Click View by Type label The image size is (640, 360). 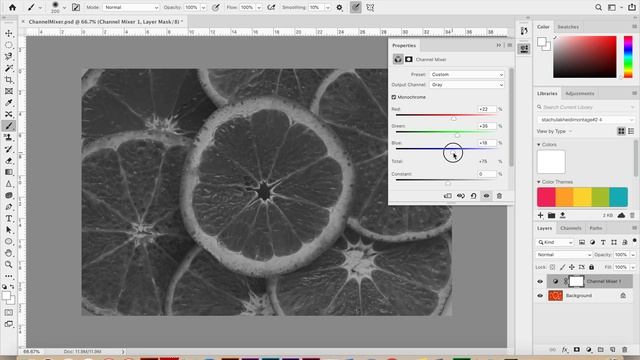[551, 131]
